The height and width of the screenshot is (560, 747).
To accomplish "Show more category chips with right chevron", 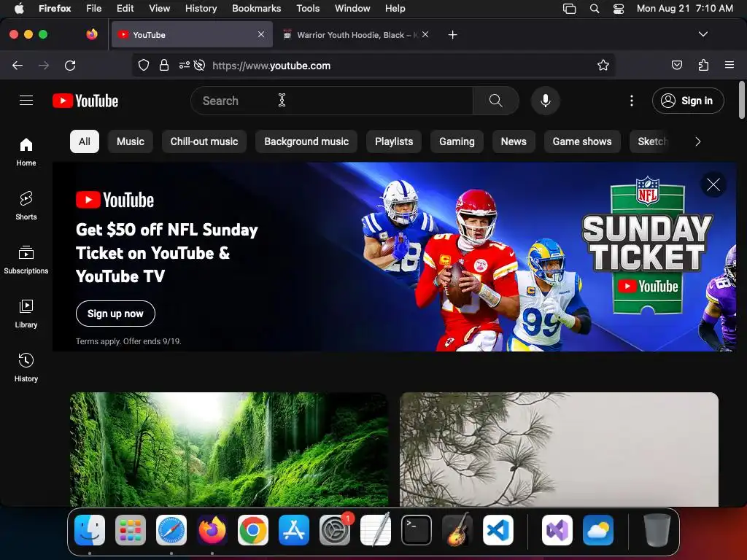I will tap(698, 141).
